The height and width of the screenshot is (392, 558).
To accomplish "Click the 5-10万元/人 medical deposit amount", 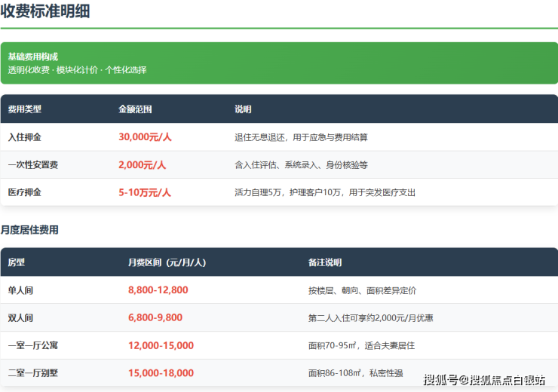I will (145, 192).
